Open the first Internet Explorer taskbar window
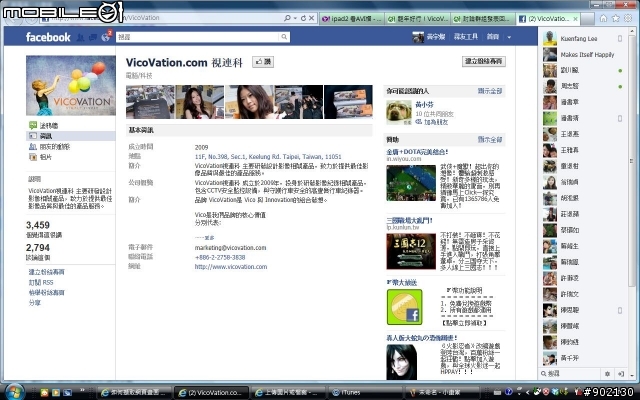 coord(135,392)
